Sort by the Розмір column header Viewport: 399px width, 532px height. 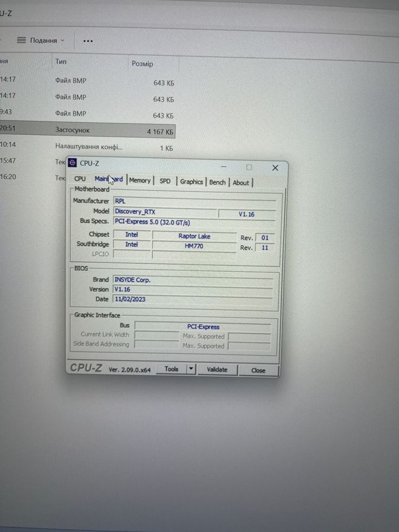[142, 63]
